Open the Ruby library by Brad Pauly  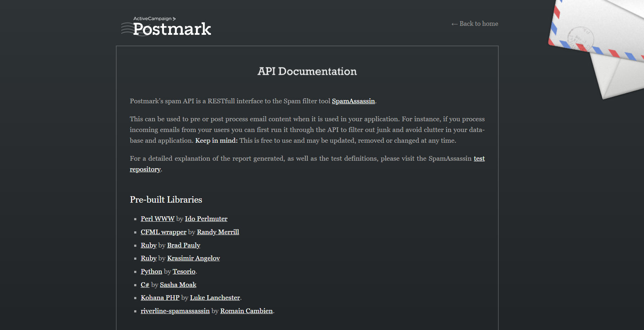point(149,245)
